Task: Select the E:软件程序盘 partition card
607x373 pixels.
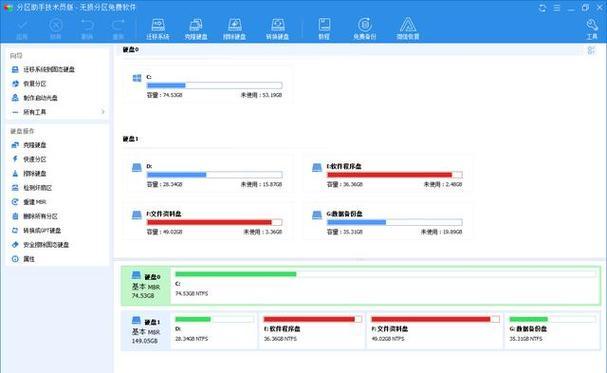Action: point(388,175)
